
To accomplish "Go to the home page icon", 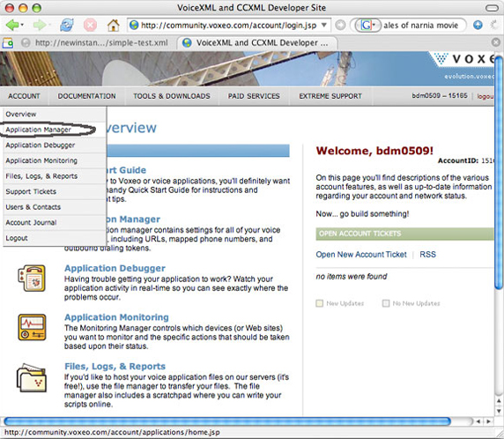I will tap(113, 25).
